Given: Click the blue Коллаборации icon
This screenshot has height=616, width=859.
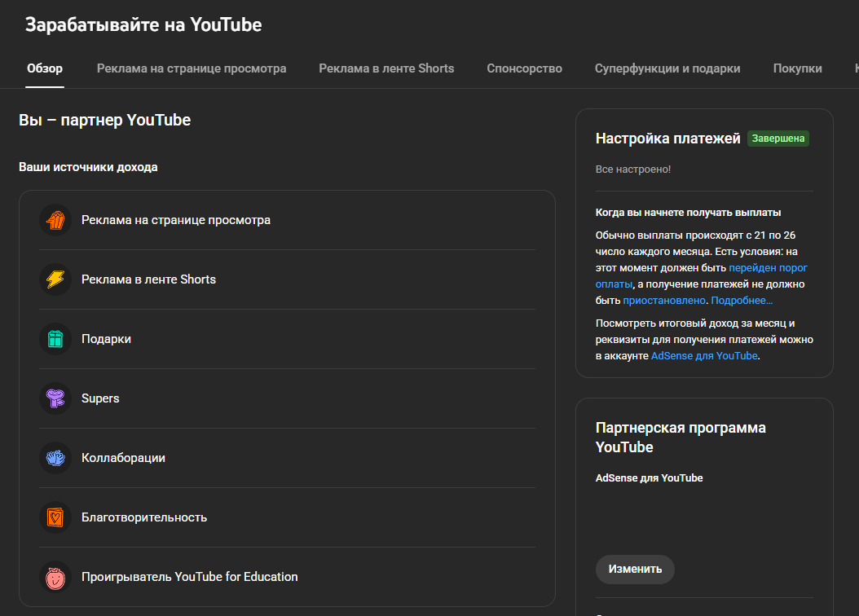Looking at the screenshot, I should (55, 458).
